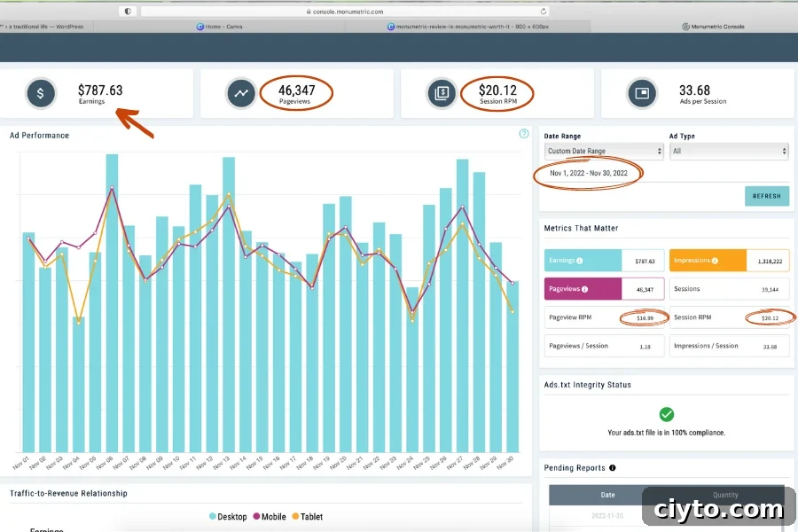798x532 pixels.
Task: Click the browser privacy shield icon
Action: [128, 12]
